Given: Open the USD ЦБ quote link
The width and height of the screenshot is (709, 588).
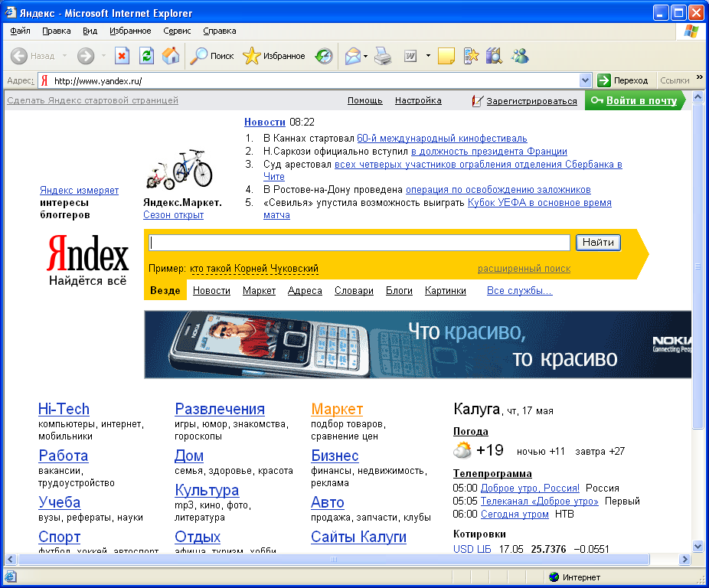Looking at the screenshot, I should pyautogui.click(x=472, y=549).
